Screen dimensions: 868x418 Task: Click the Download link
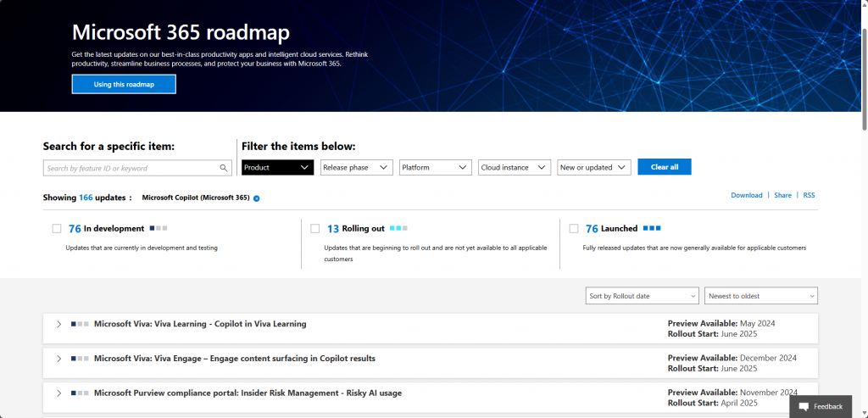coord(746,196)
